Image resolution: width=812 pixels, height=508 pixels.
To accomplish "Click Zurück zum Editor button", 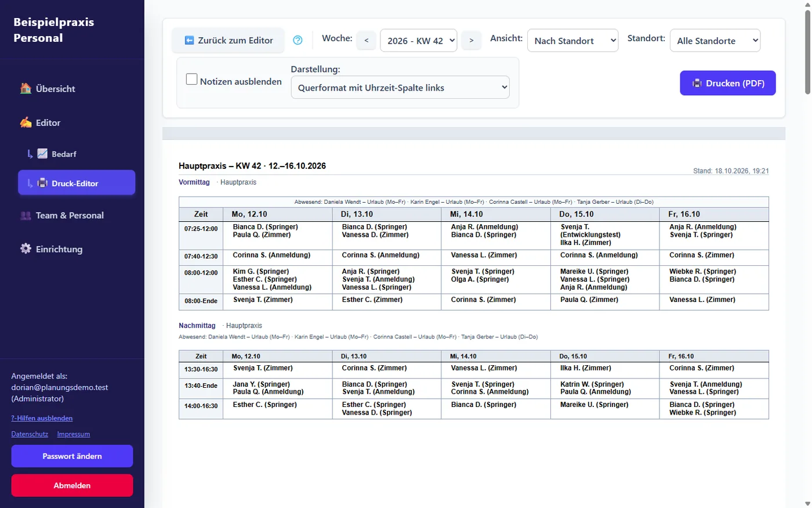I will click(x=229, y=40).
